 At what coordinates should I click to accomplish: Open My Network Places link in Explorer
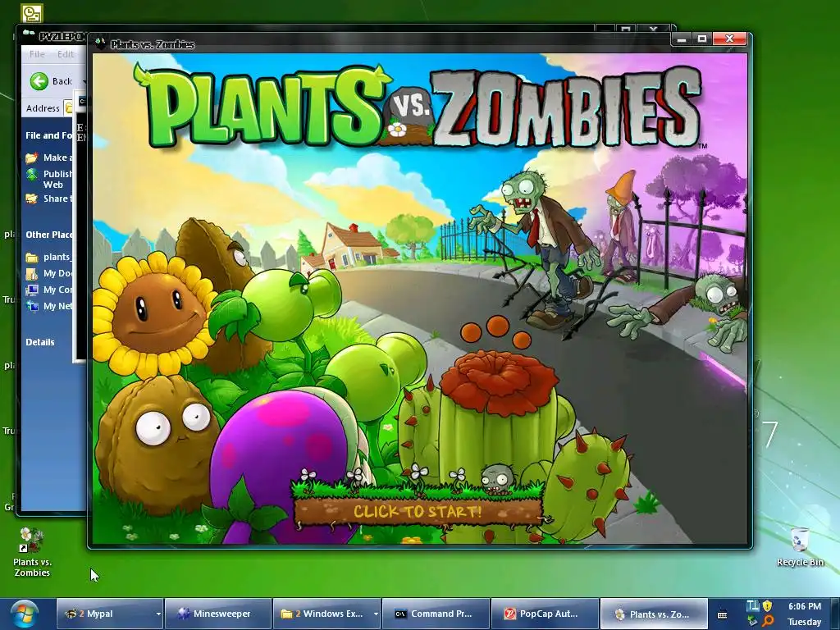pos(58,307)
